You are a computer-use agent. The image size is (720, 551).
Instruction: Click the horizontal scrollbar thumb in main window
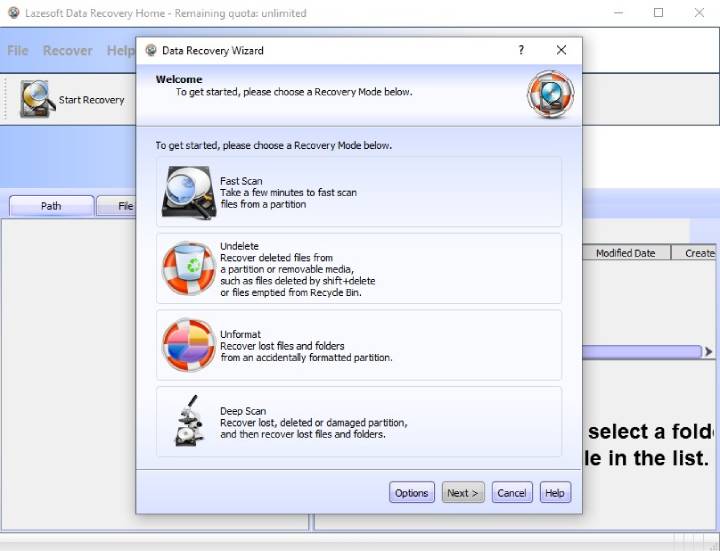pyautogui.click(x=642, y=352)
